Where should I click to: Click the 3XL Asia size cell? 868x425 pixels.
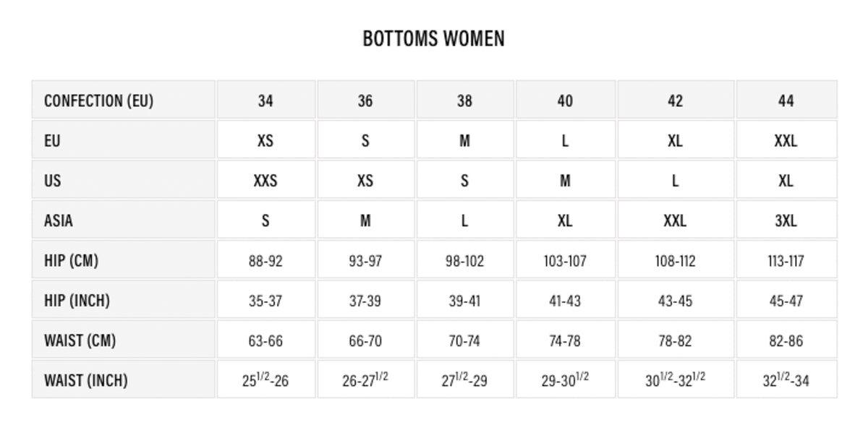point(786,220)
